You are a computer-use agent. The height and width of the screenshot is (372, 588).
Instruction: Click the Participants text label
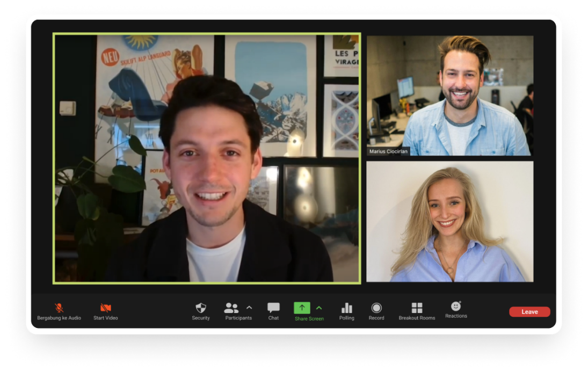(x=238, y=318)
